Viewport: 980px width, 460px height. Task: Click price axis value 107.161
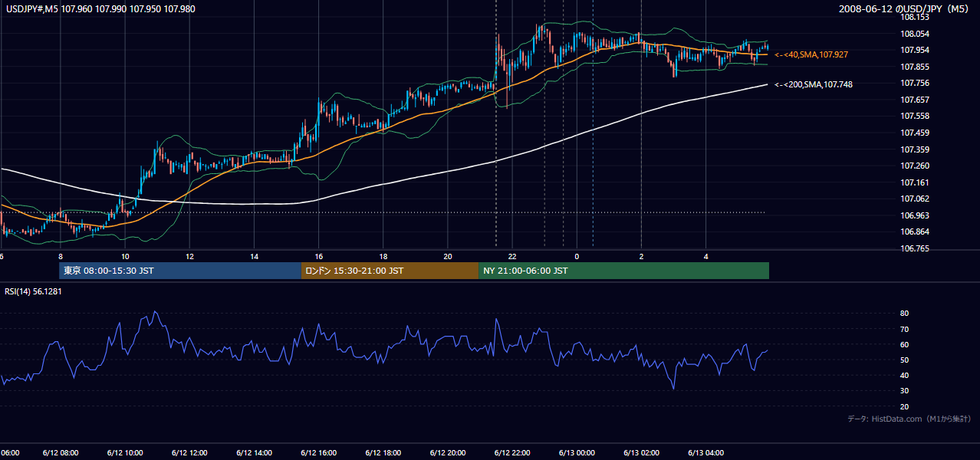point(915,182)
